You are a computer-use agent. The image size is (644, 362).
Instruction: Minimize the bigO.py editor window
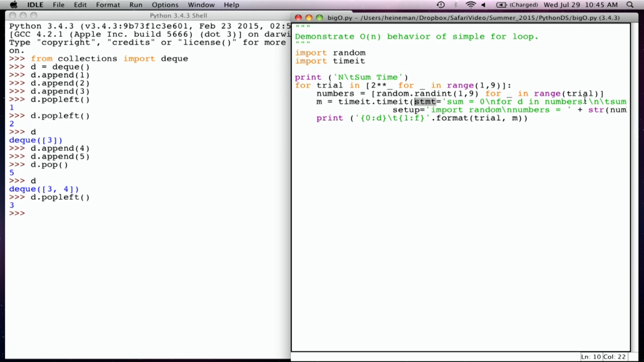(309, 18)
